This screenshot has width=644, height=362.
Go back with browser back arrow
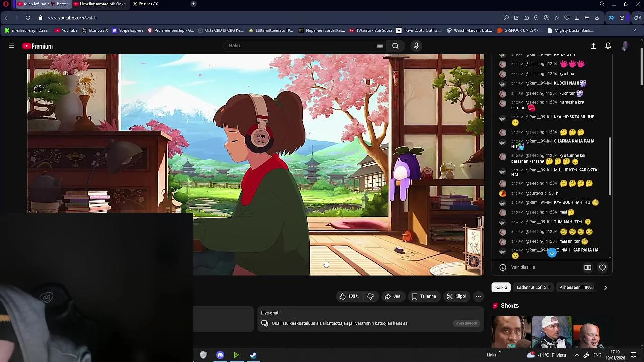click(6, 18)
